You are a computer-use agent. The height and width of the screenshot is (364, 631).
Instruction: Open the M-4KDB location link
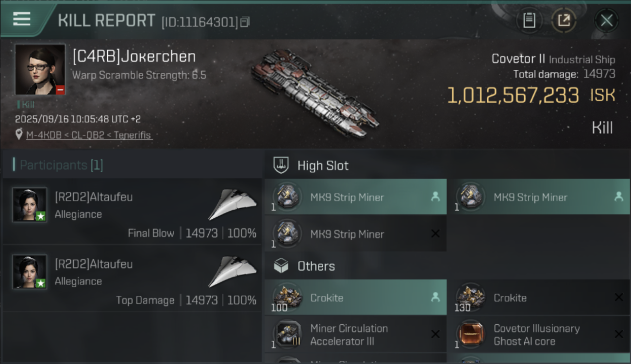point(89,135)
